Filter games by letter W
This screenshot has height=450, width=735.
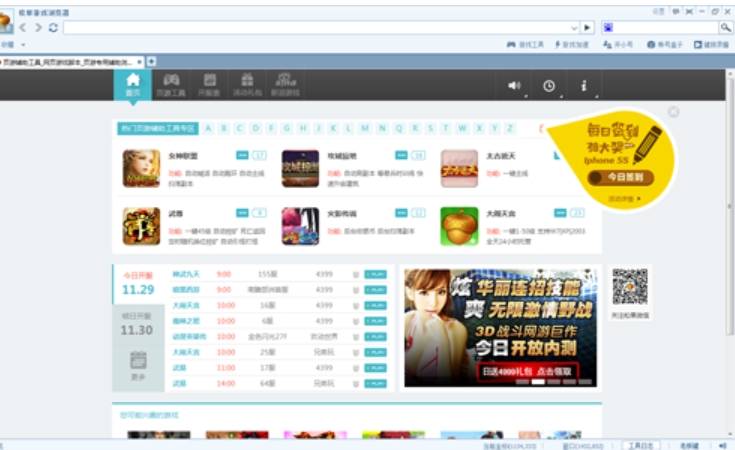click(462, 128)
